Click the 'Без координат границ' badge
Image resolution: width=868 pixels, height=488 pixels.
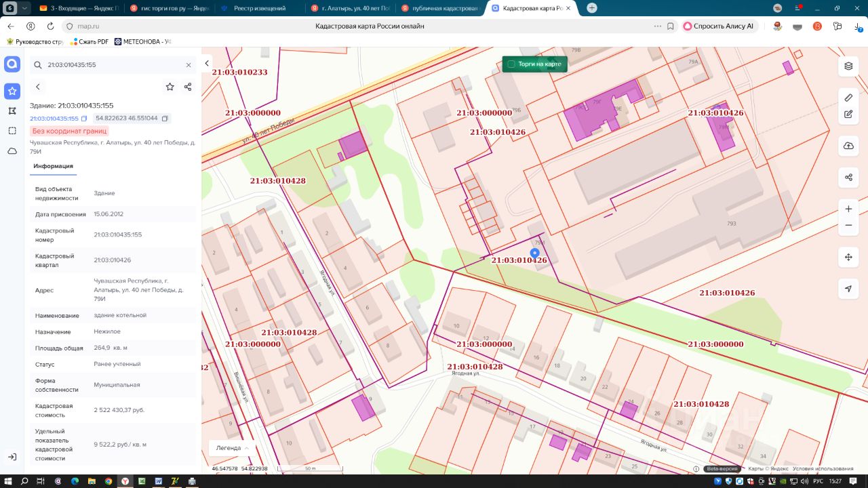69,131
